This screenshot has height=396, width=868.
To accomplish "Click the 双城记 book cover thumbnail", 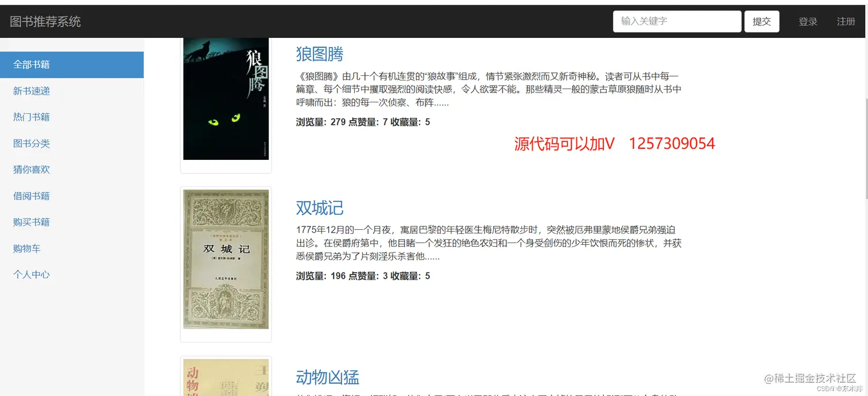I will tap(226, 260).
